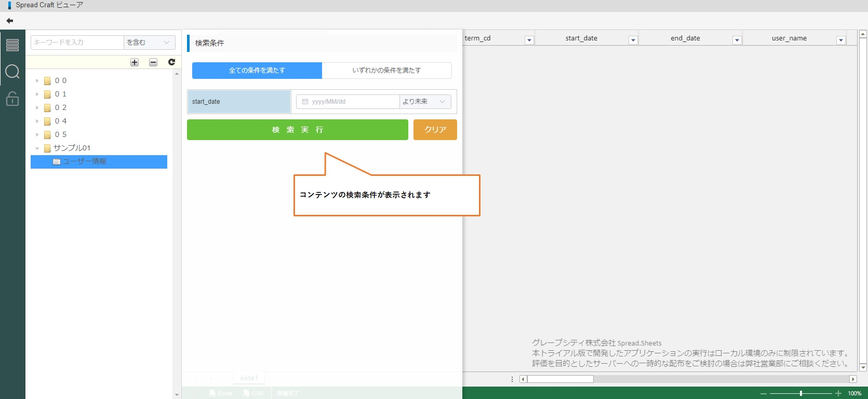Open the term_cd column filter dropdown

[529, 40]
